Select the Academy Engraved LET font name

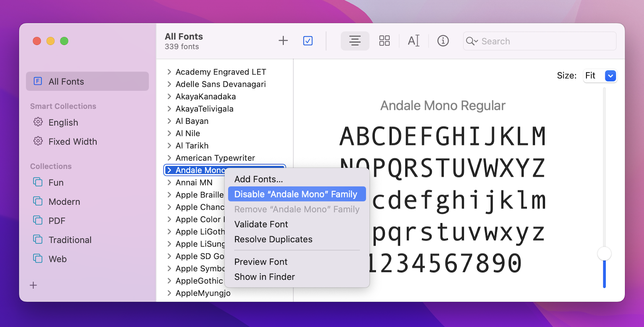coord(221,72)
